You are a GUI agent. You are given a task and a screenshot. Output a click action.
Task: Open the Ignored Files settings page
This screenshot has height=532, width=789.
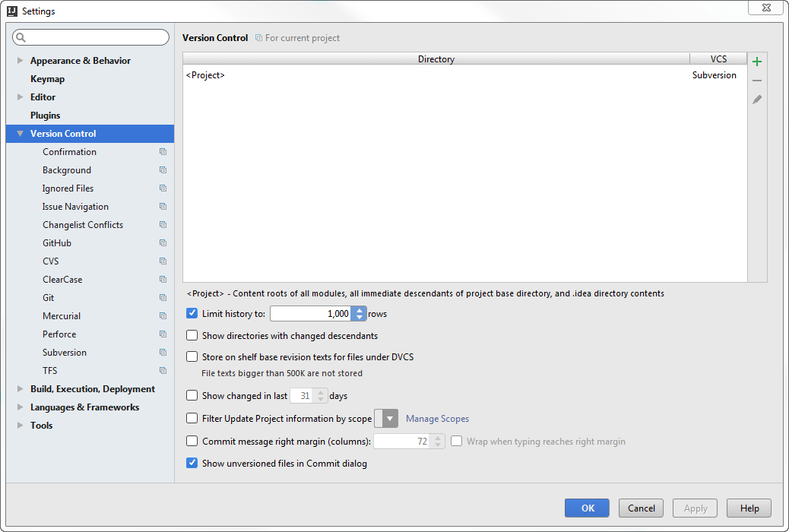coord(68,188)
